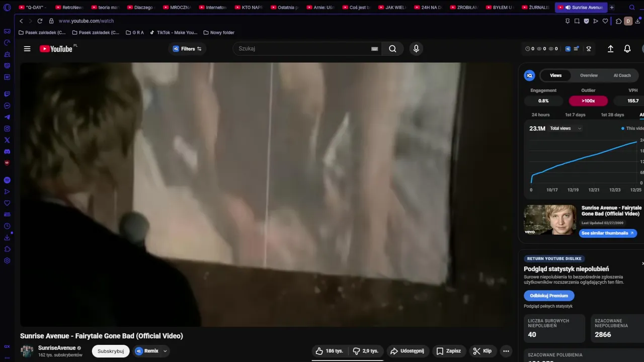The width and height of the screenshot is (644, 362).
Task: Go to the YouTube home logo
Action: (x=57, y=49)
